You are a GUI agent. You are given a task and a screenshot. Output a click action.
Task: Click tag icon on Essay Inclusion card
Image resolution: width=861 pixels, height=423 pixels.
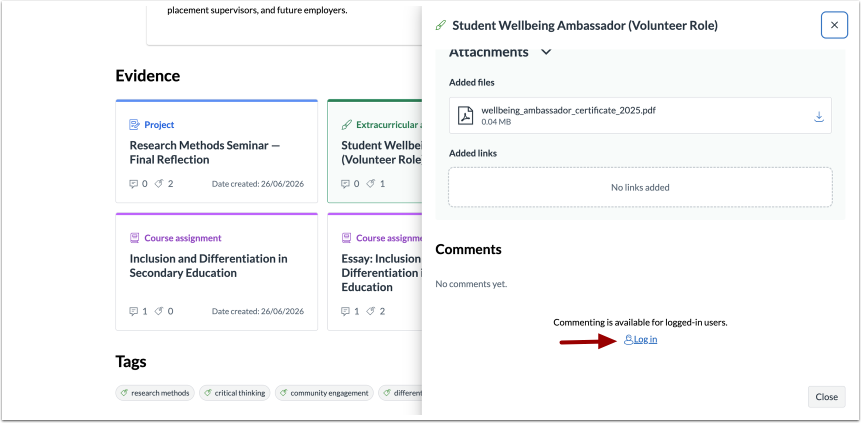click(371, 311)
